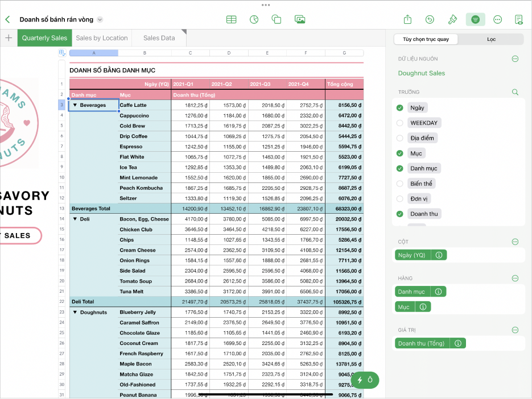Tap the Share icon in toolbar
This screenshot has height=399, width=532.
[407, 19]
